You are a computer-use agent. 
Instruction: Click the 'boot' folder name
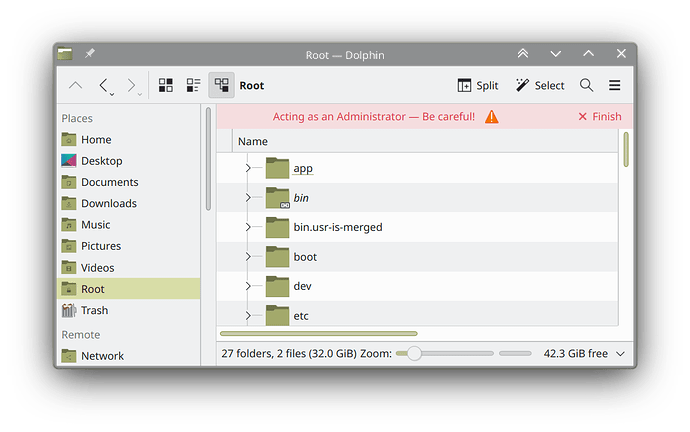point(305,257)
